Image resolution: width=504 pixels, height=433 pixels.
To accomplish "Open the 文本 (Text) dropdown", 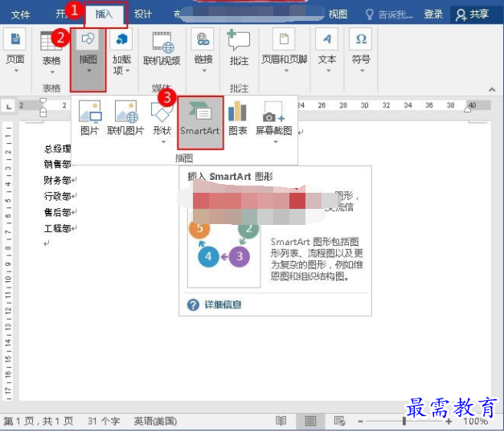I will point(327,51).
